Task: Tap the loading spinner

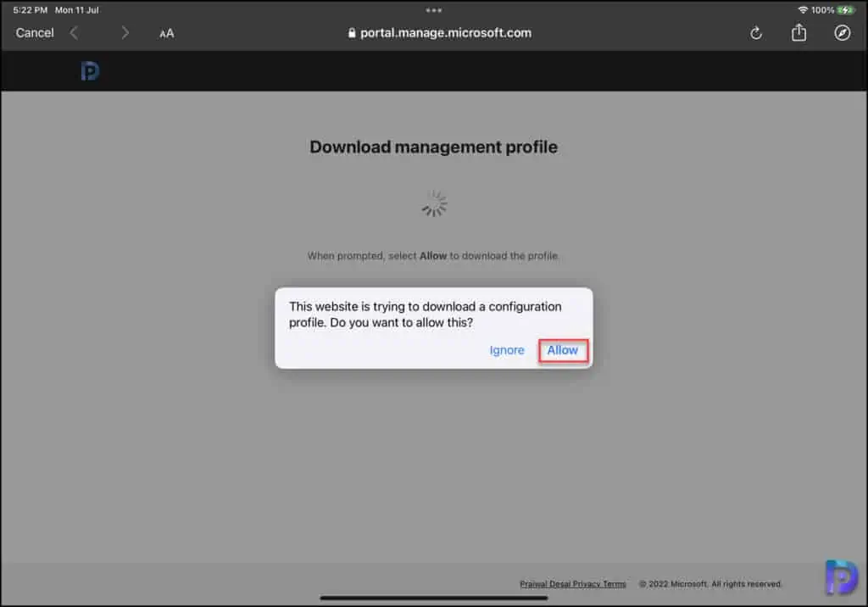Action: point(435,203)
